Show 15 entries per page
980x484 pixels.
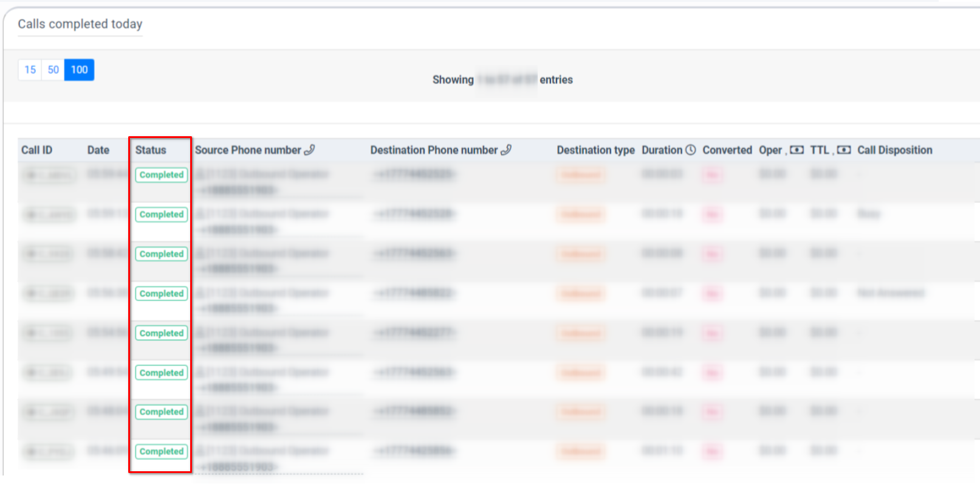[x=30, y=70]
